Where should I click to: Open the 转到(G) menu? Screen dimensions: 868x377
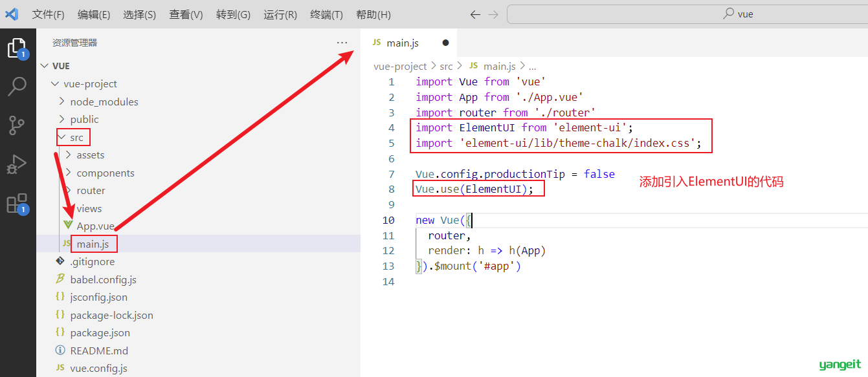(233, 14)
